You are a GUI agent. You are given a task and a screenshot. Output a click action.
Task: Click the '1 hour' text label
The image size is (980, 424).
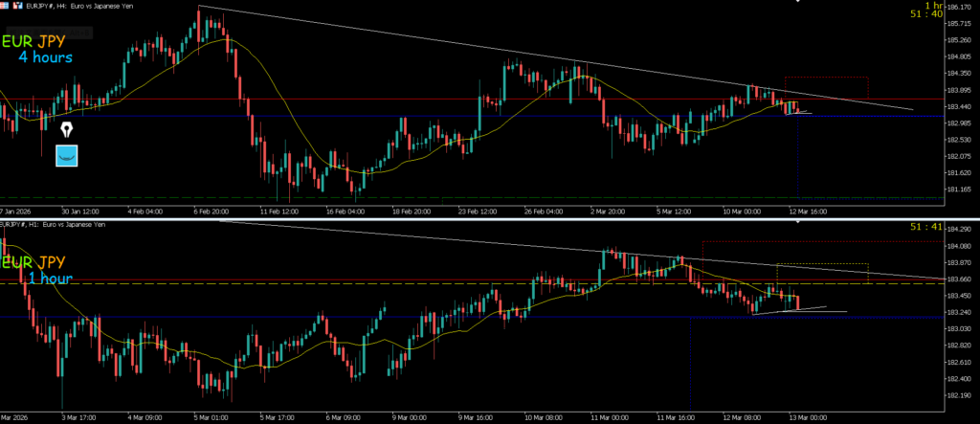[x=50, y=278]
